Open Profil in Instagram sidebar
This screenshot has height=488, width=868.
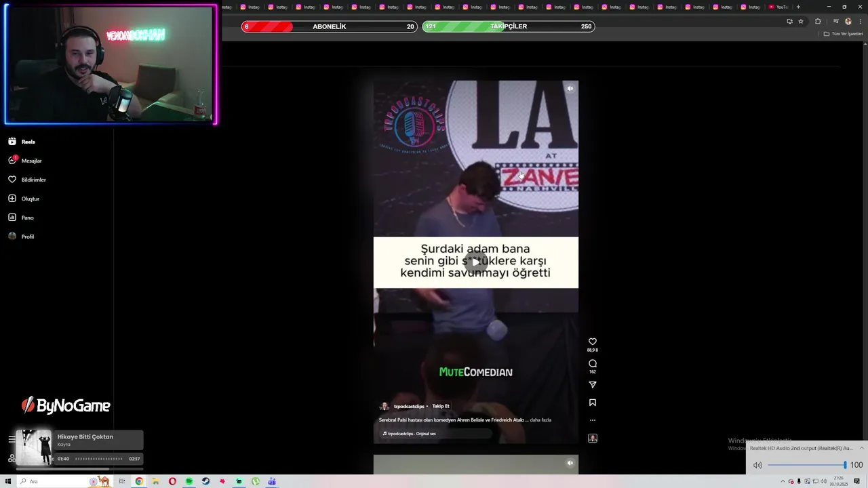(21, 237)
